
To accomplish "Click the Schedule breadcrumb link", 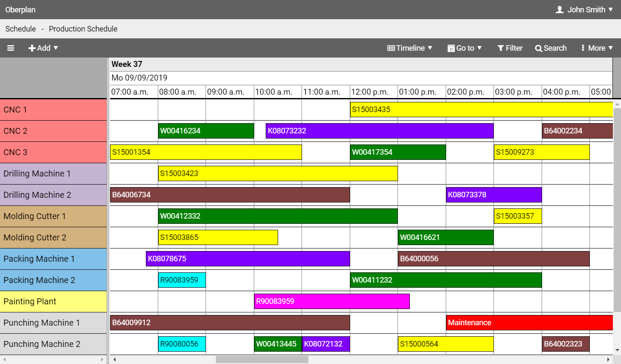I will click(x=20, y=29).
